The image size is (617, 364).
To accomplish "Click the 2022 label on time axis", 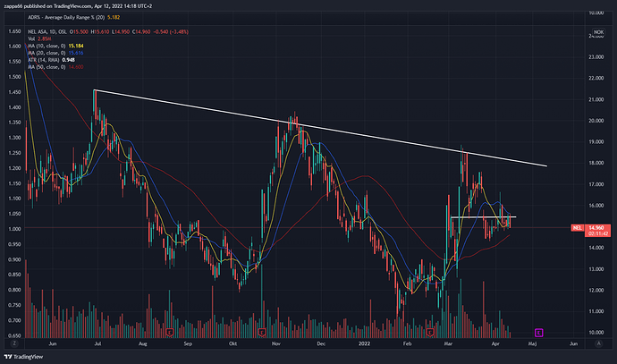I will (x=364, y=343).
